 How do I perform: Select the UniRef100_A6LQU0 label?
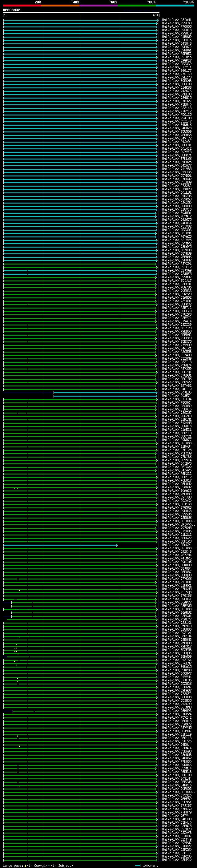[176, 484]
